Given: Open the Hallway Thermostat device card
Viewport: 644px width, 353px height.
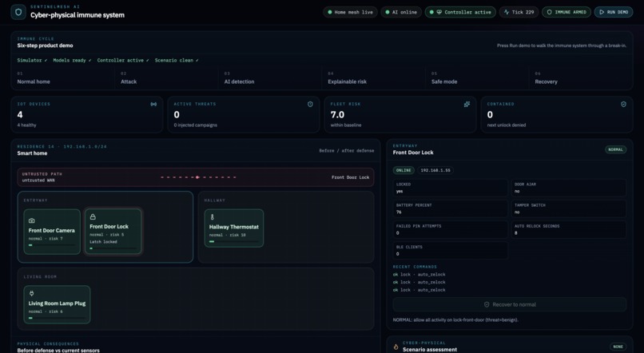Looking at the screenshot, I should (233, 228).
